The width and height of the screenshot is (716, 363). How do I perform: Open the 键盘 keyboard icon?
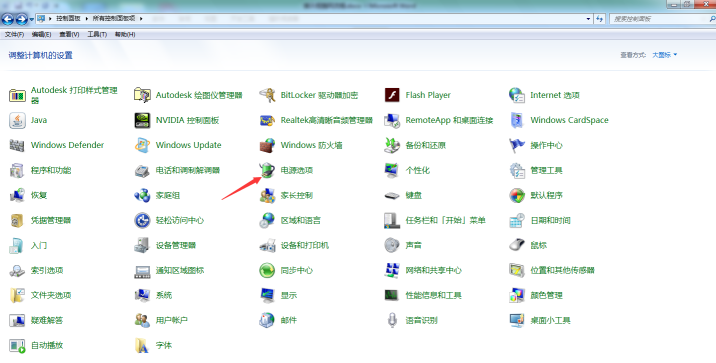[392, 195]
